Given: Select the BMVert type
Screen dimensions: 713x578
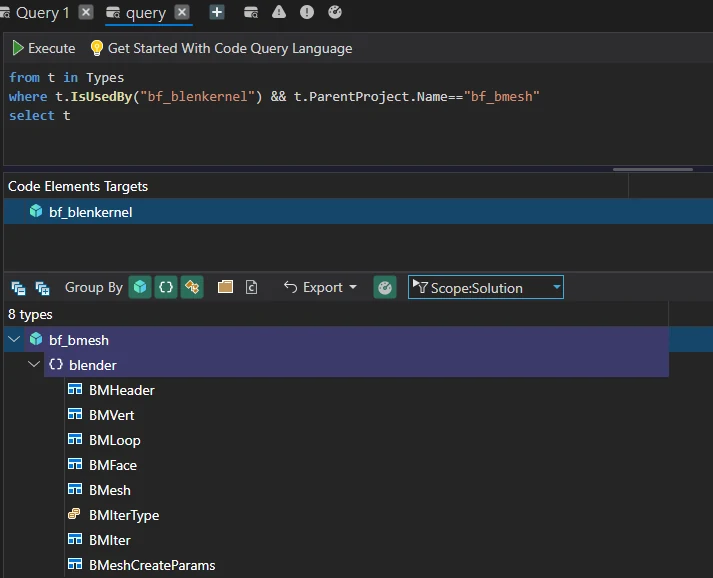Looking at the screenshot, I should 111,415.
